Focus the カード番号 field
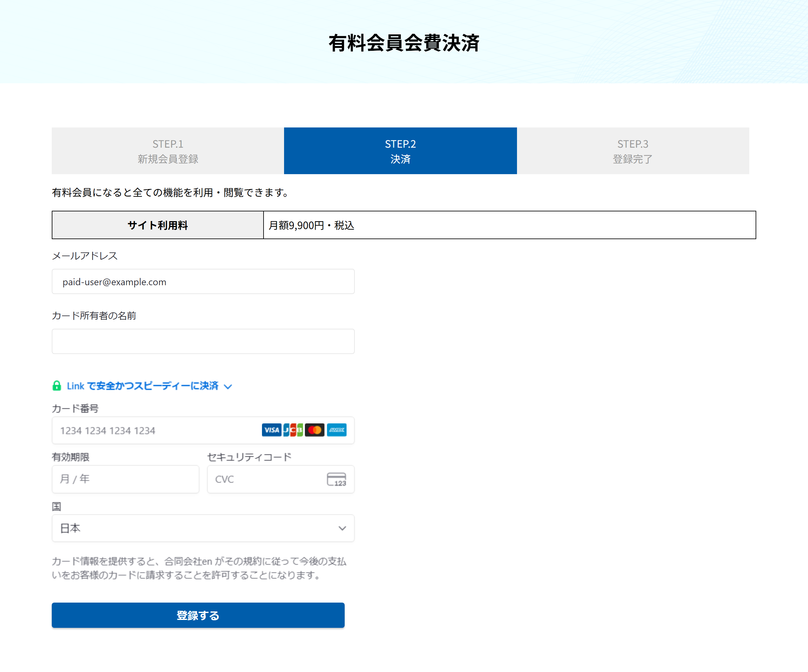The image size is (808, 672). pyautogui.click(x=203, y=430)
